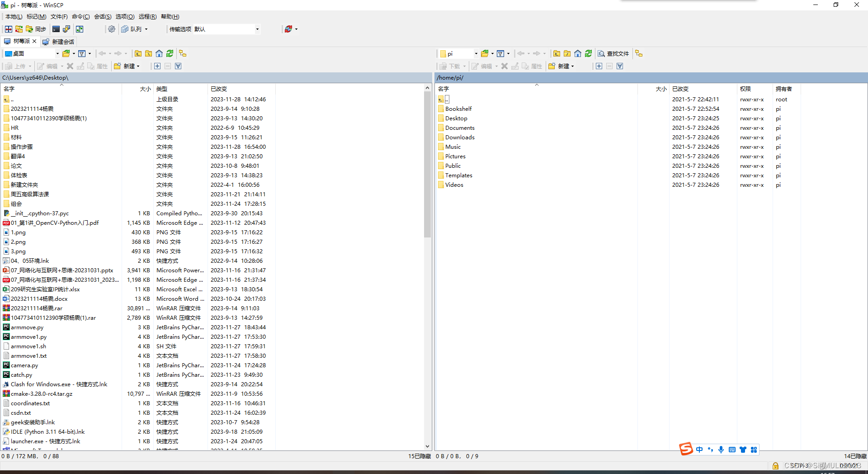Refresh the remote panel file list
The height and width of the screenshot is (474, 868).
588,53
